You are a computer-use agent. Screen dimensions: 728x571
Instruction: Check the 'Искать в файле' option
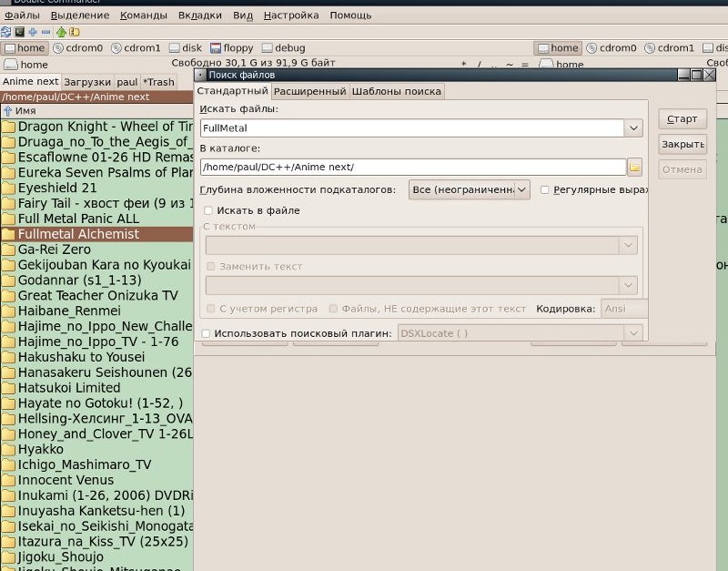pyautogui.click(x=208, y=210)
